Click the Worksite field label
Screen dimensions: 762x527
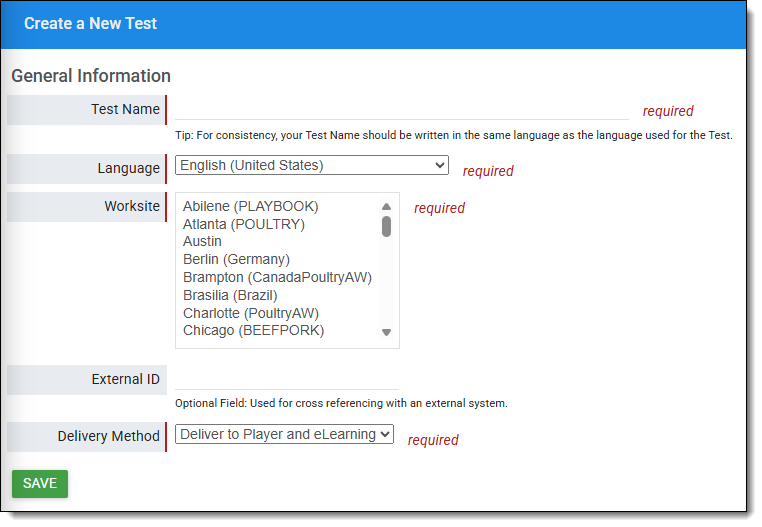coord(132,207)
